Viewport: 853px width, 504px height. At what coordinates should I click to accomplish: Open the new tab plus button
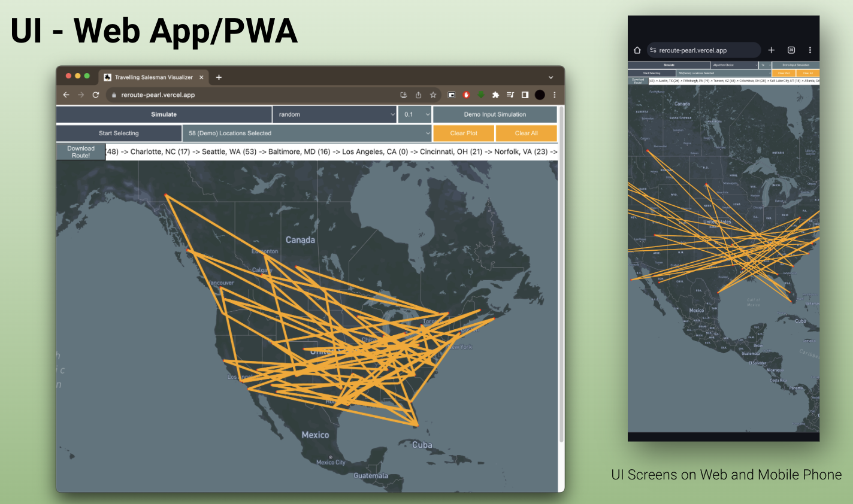(219, 77)
